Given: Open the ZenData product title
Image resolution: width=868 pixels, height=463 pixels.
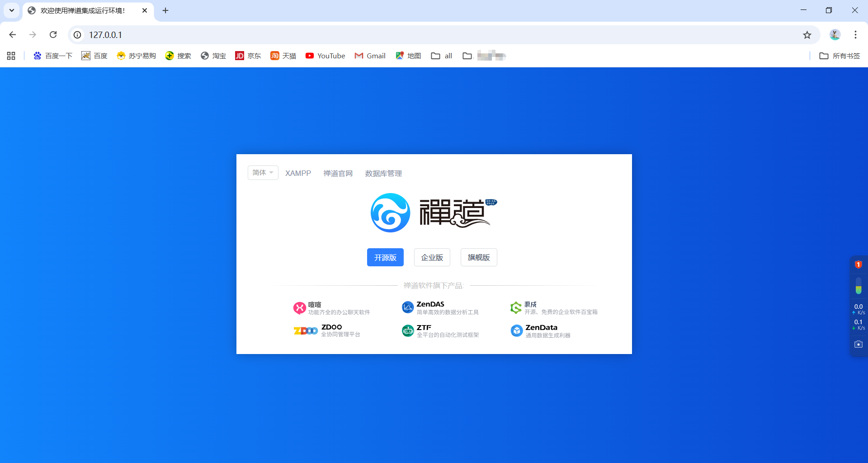Looking at the screenshot, I should 541,327.
